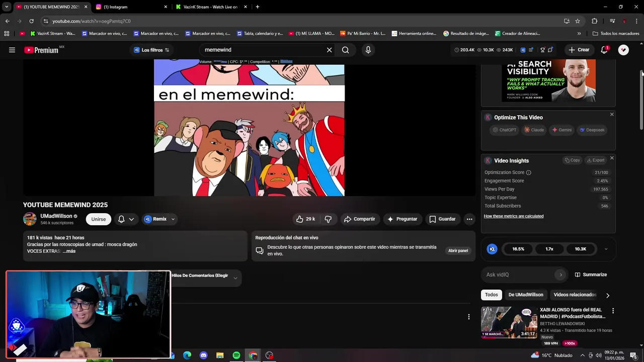Image resolution: width=644 pixels, height=362 pixels.
Task: Expand the Remix dropdown arrow
Action: click(x=173, y=219)
